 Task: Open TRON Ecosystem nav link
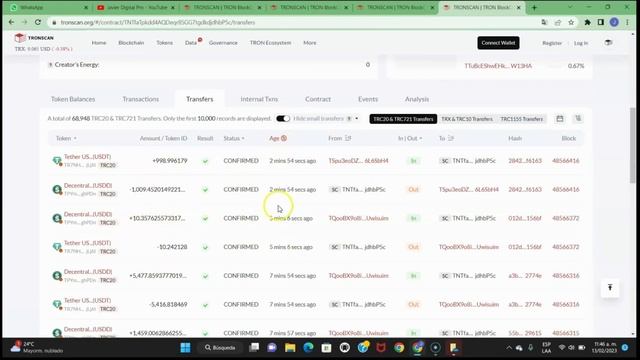pos(270,43)
